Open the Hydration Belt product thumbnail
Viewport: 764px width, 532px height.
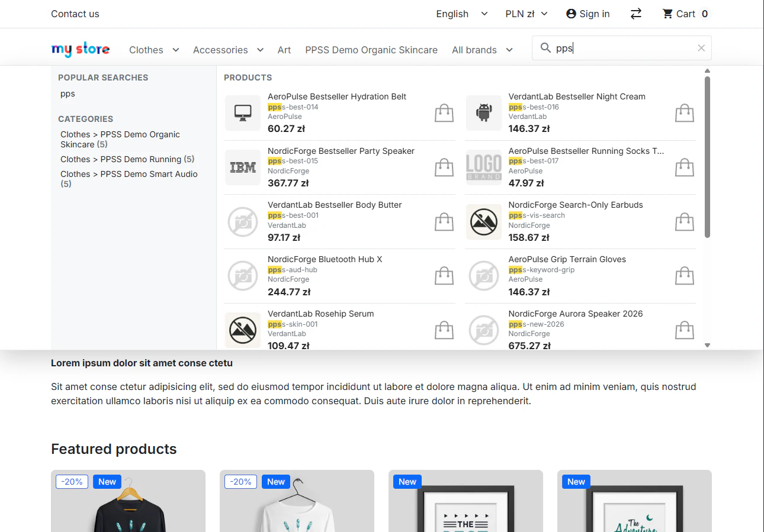coord(243,113)
